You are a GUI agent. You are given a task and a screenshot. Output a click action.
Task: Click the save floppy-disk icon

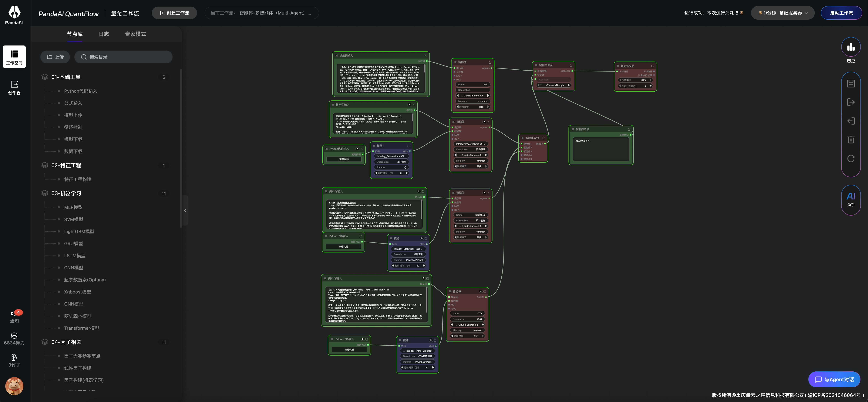(x=850, y=83)
